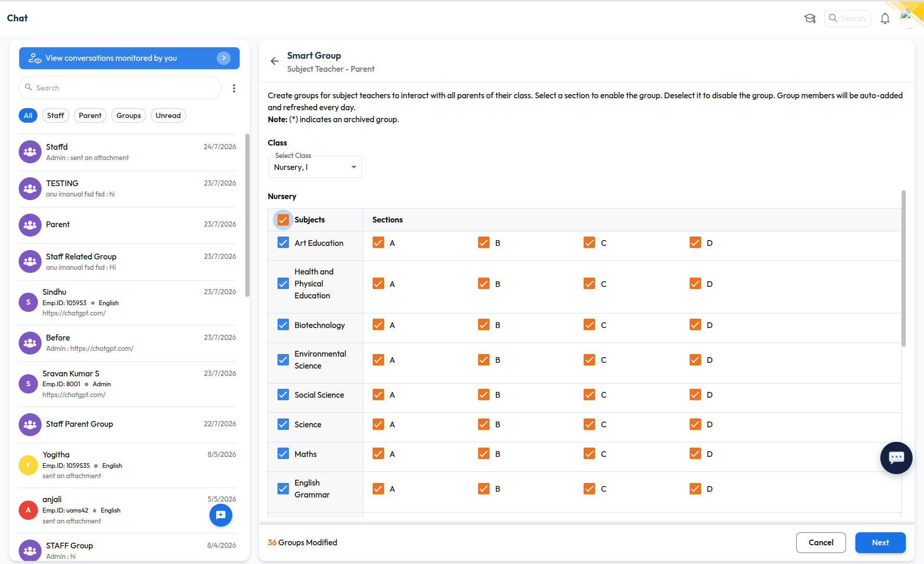Screen dimensions: 924x564
Task: Open the Sindhu conversation
Action: coord(127,303)
